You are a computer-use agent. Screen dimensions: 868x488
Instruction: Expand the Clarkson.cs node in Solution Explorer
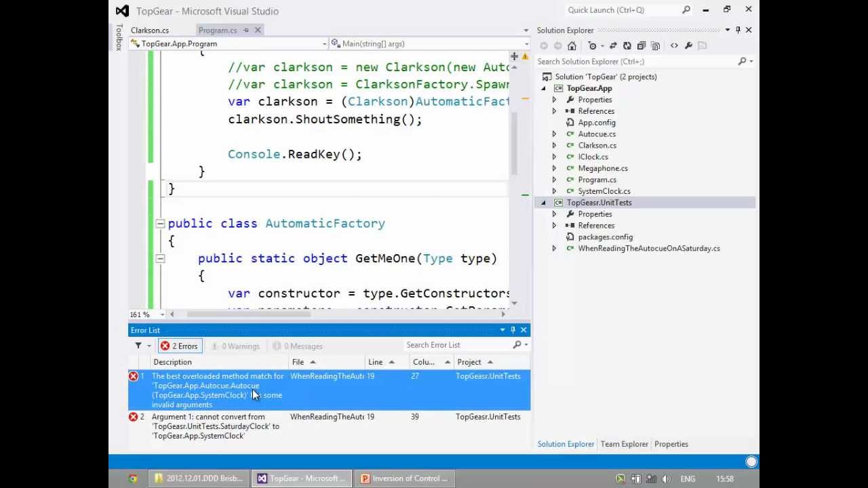(x=554, y=146)
